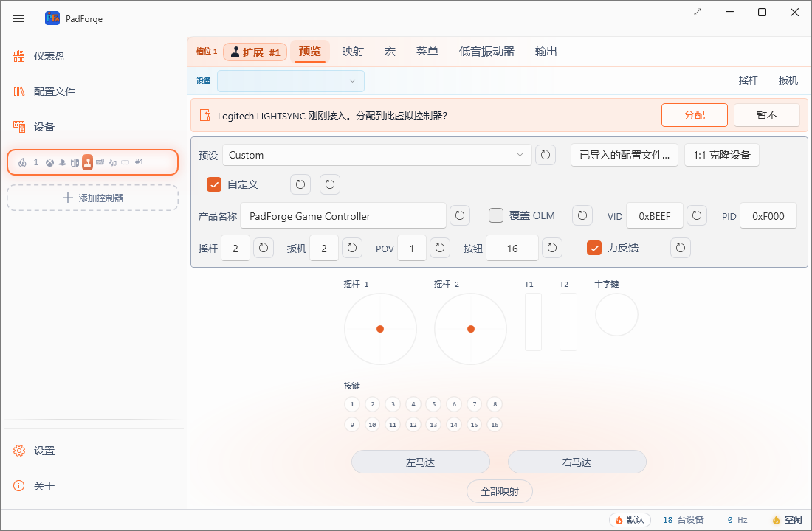Screen dimensions: 812x531
Task: Click the 空闲 idle status indicator
Action: [787, 520]
